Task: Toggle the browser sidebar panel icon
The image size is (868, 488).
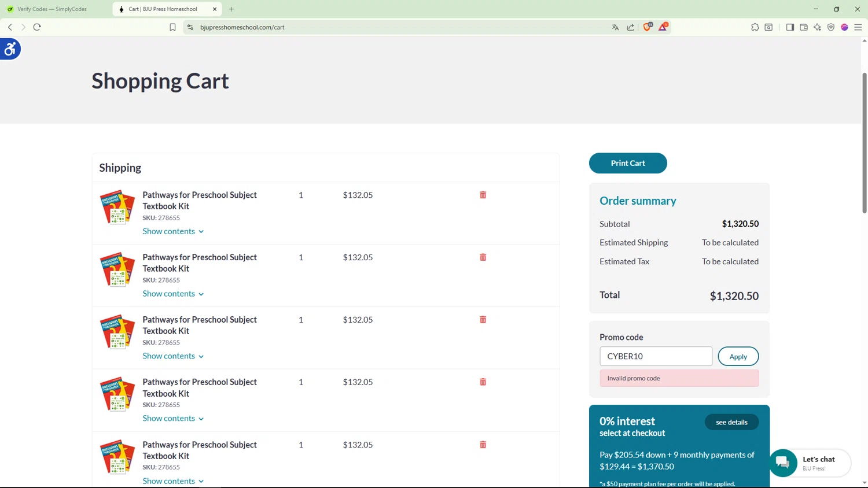Action: coord(790,27)
